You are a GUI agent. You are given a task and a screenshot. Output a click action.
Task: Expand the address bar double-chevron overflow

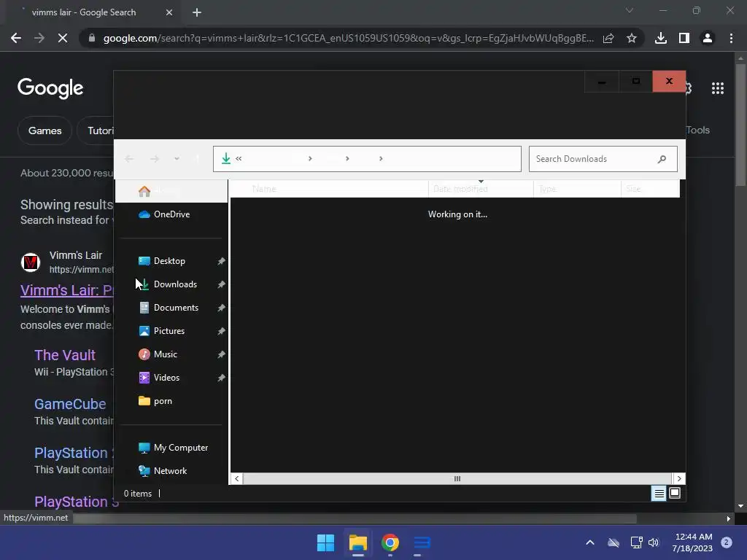tap(239, 158)
